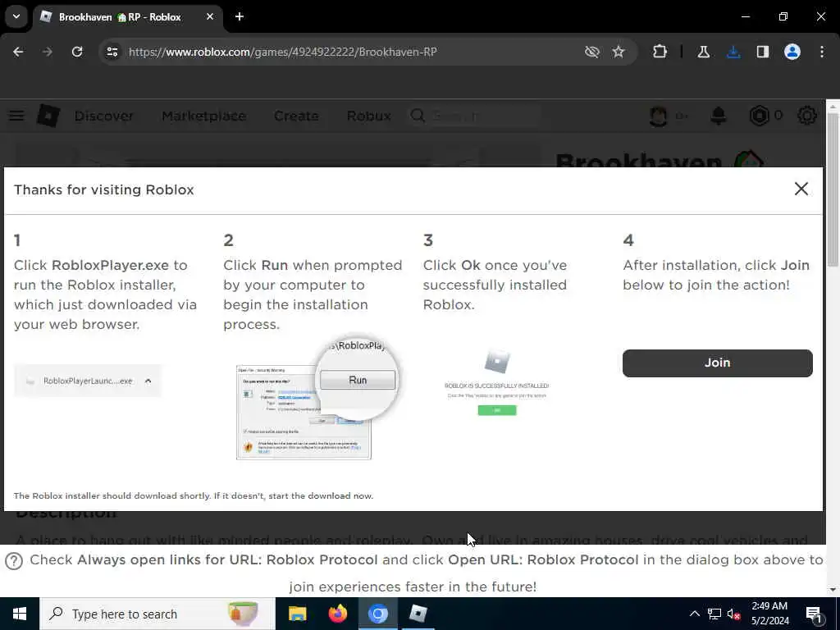Open File Explorer from taskbar
840x630 pixels.
tap(297, 614)
